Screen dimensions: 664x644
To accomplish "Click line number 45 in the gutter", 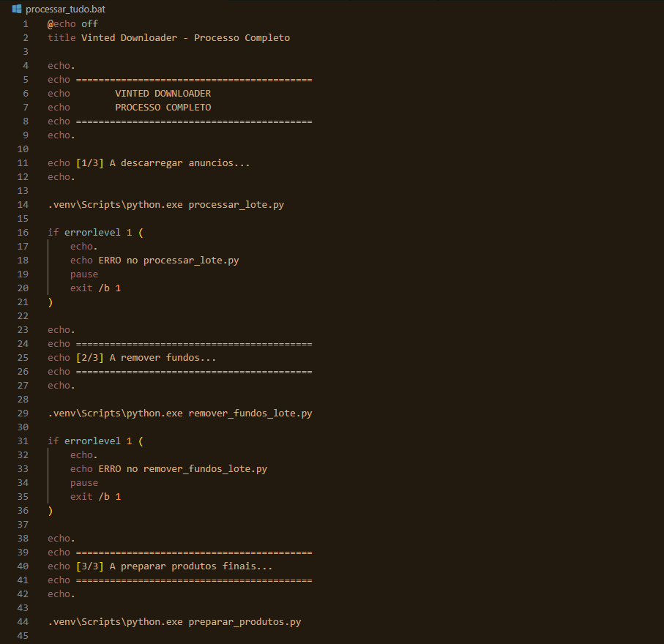I will click(x=23, y=636).
